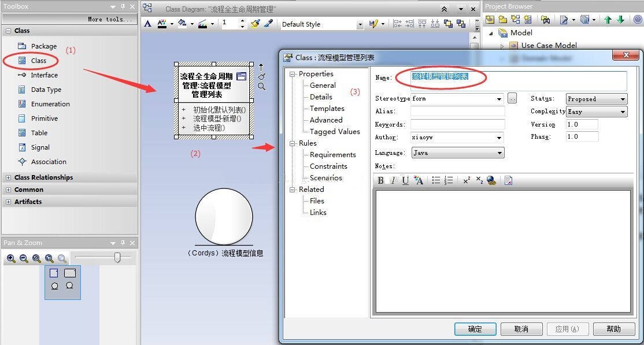The width and height of the screenshot is (644, 345).
Task: Click the text color A icon in diagram toolbar
Action: (x=148, y=24)
